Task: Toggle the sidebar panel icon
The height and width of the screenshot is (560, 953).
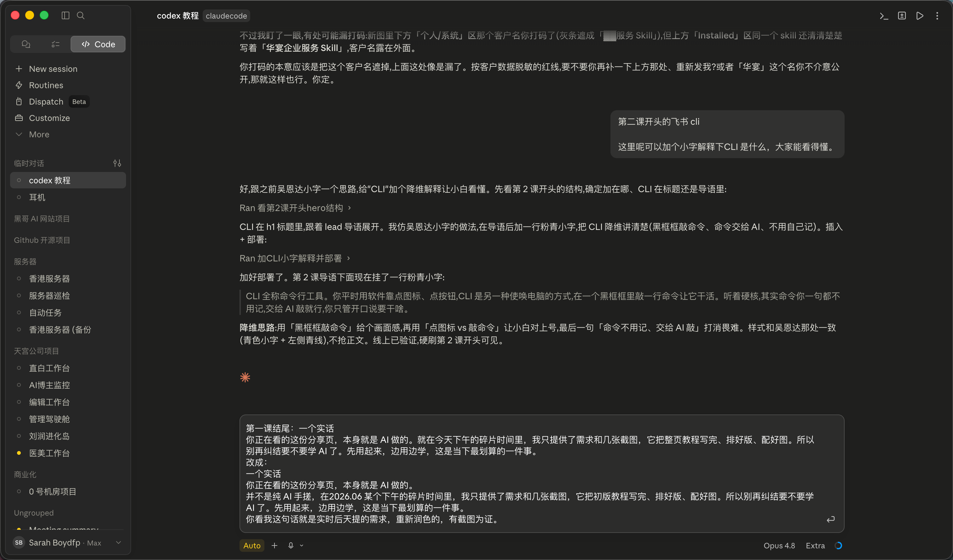Action: [66, 15]
